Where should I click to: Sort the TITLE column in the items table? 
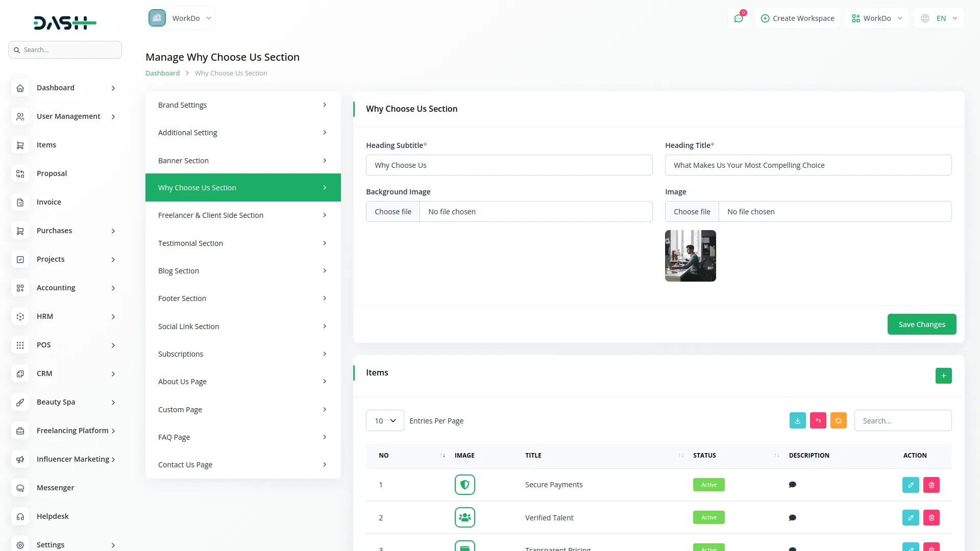[x=681, y=455]
